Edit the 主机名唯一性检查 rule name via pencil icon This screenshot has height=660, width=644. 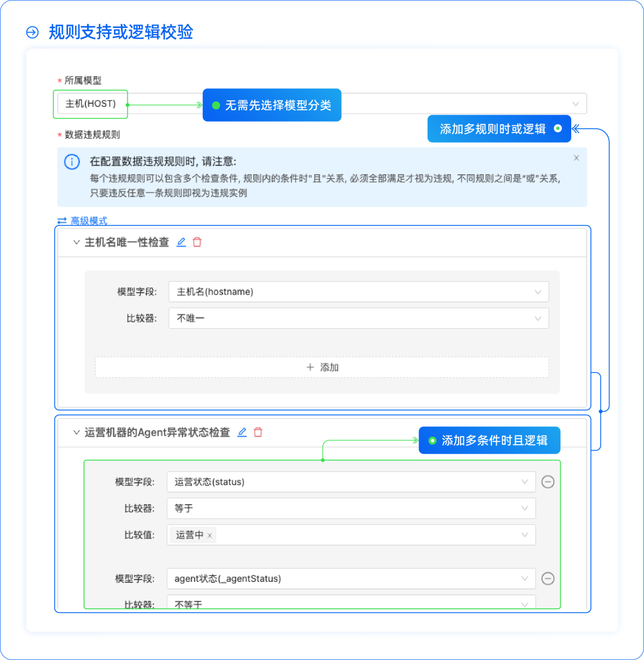click(x=181, y=242)
